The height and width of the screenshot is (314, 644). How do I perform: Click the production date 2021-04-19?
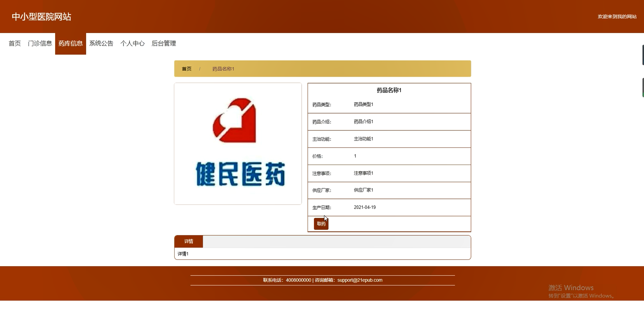click(x=365, y=207)
